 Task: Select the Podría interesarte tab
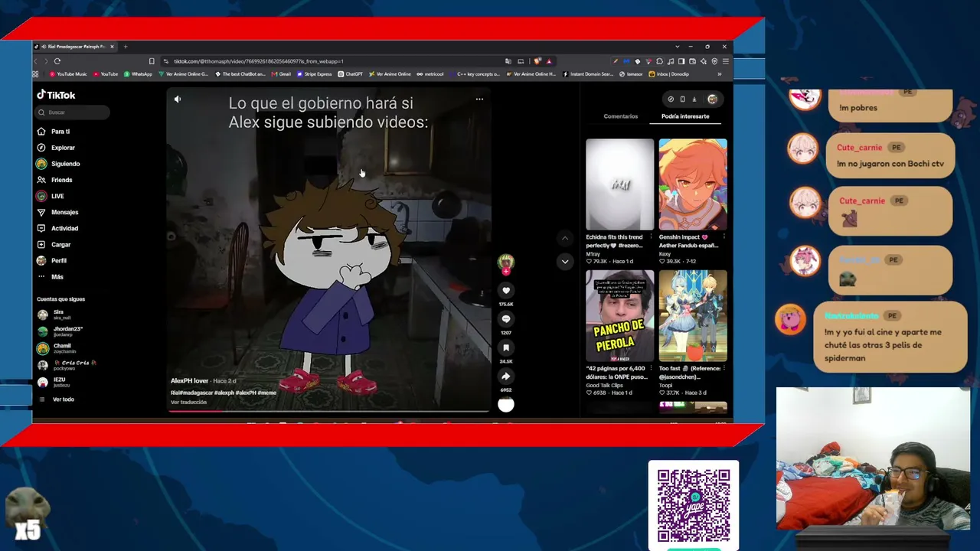tap(685, 116)
